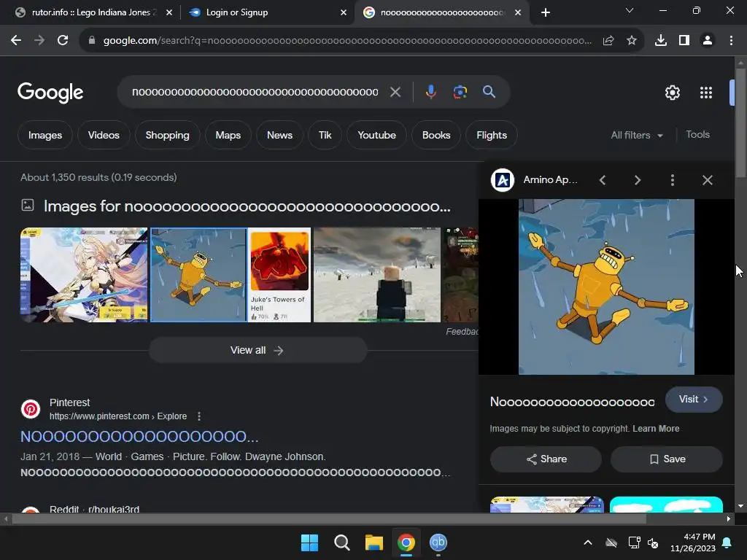Screen dimensions: 747x560
Task: Bookmark this page with the star icon
Action: (x=631, y=41)
